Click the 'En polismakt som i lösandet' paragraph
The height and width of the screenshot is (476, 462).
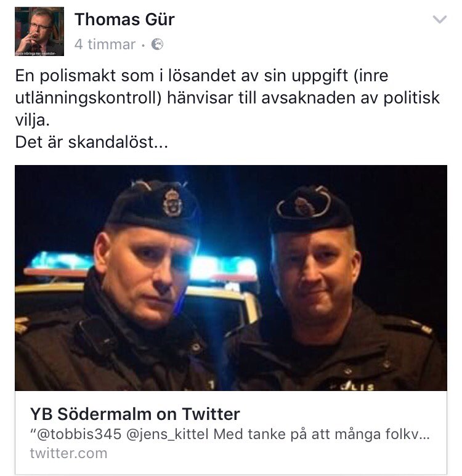coord(227,97)
